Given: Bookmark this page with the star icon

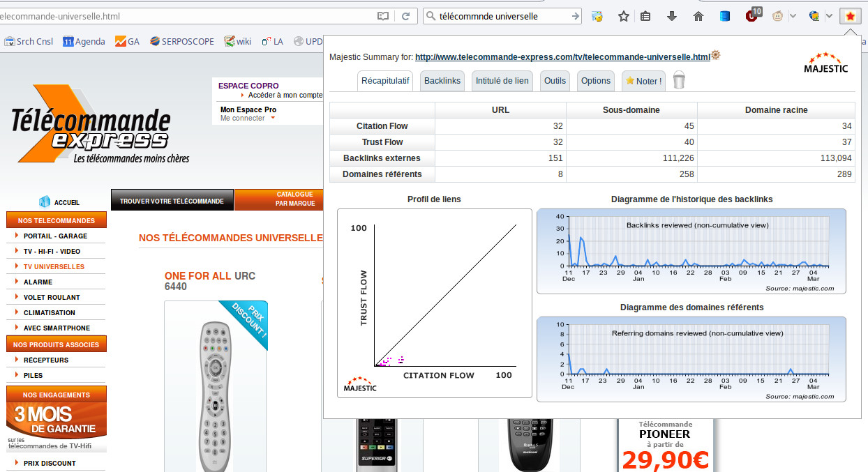Looking at the screenshot, I should pyautogui.click(x=624, y=16).
